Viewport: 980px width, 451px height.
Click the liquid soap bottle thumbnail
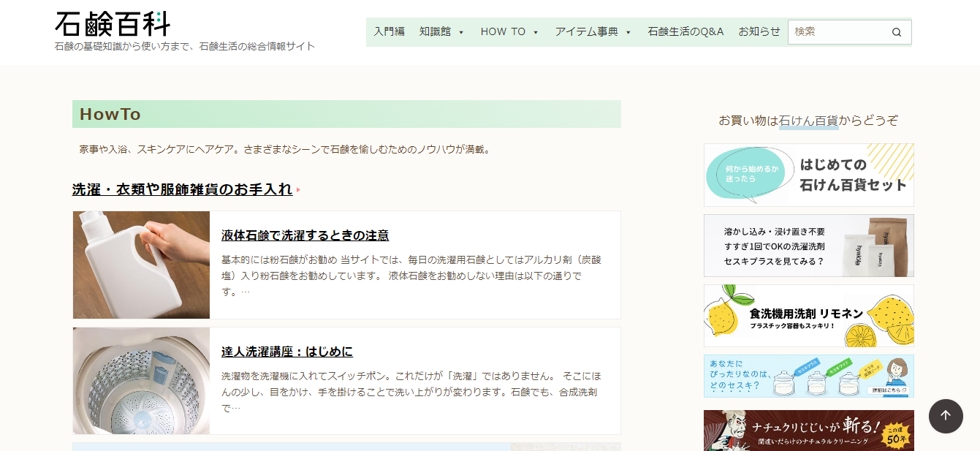pyautogui.click(x=141, y=265)
